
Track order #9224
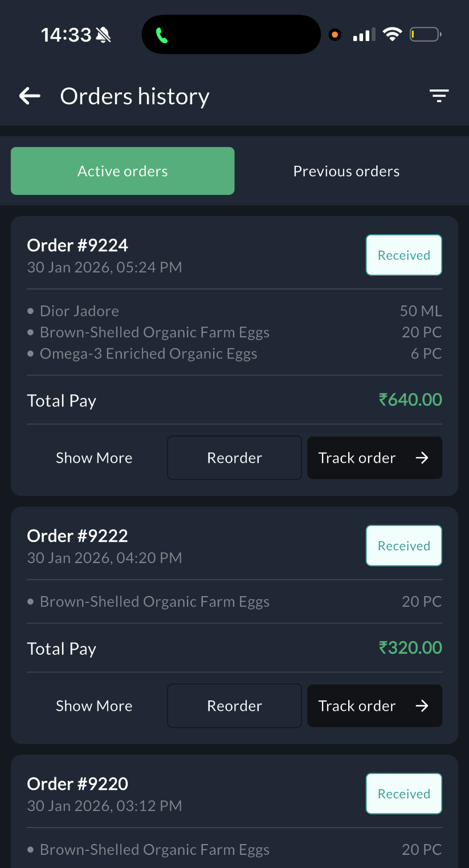[374, 458]
